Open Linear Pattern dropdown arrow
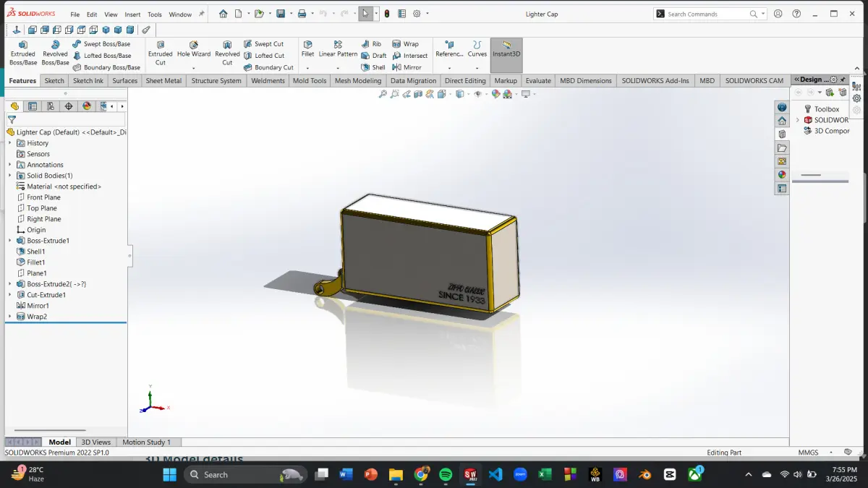The height and width of the screenshot is (488, 868). (338, 68)
